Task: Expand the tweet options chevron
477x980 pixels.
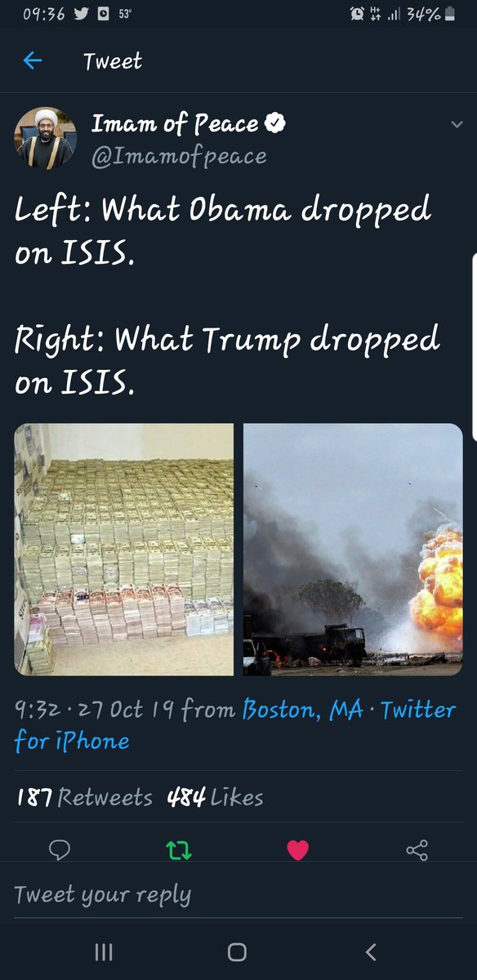Action: 457,125
